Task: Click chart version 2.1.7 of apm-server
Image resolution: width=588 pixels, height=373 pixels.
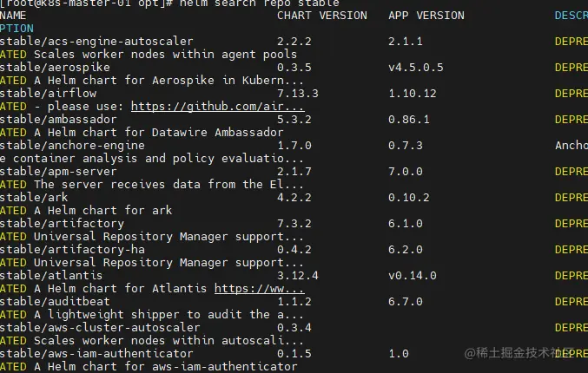Action: (x=294, y=172)
